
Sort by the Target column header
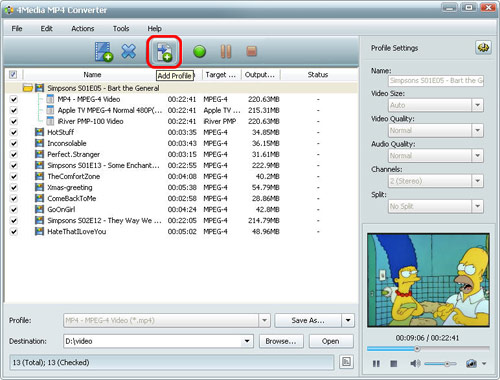(221, 75)
